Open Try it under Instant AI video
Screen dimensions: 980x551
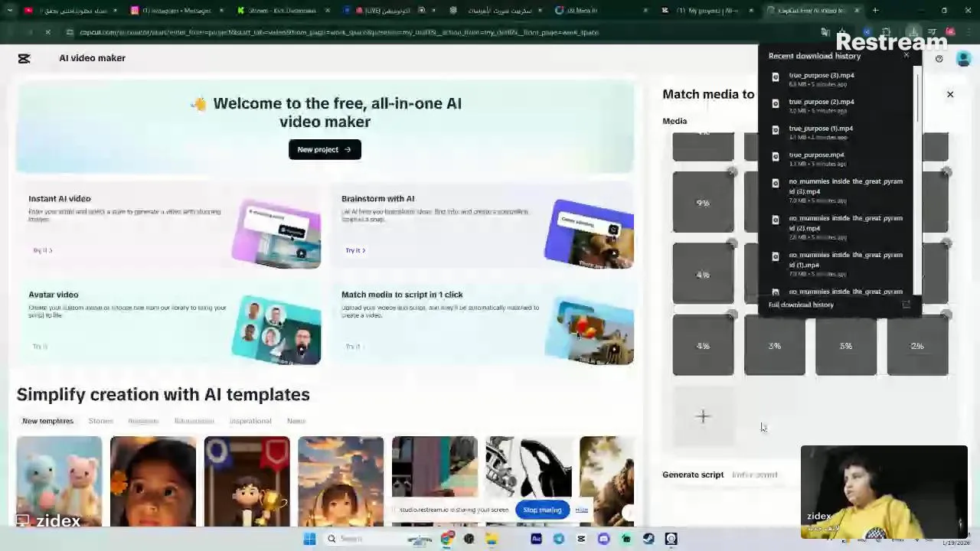[43, 250]
